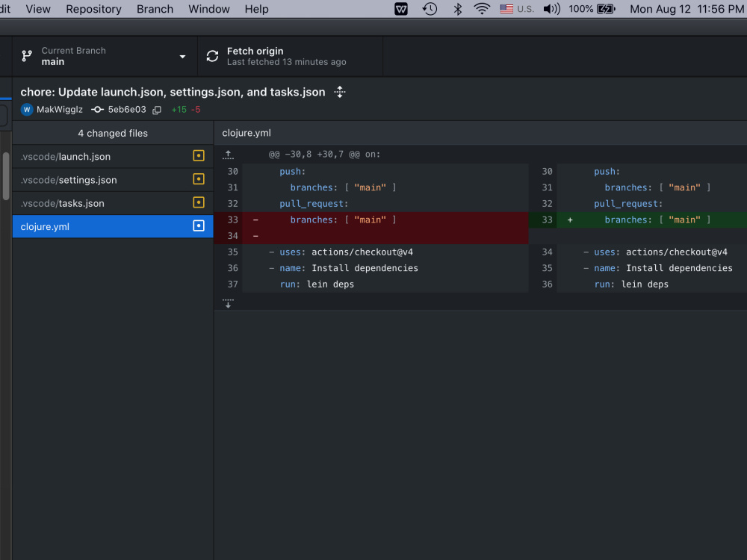Click the +15 additions count

(179, 110)
